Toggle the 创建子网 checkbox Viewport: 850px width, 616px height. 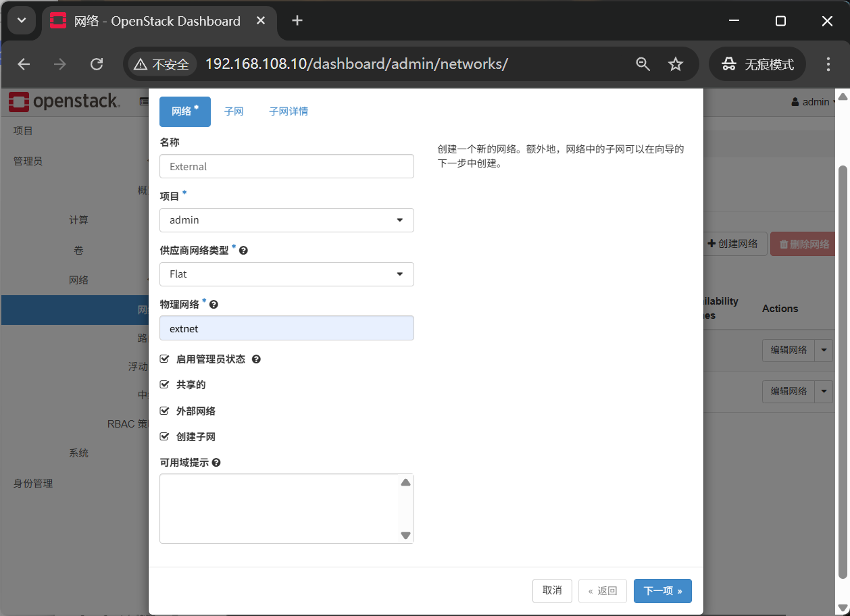(164, 436)
